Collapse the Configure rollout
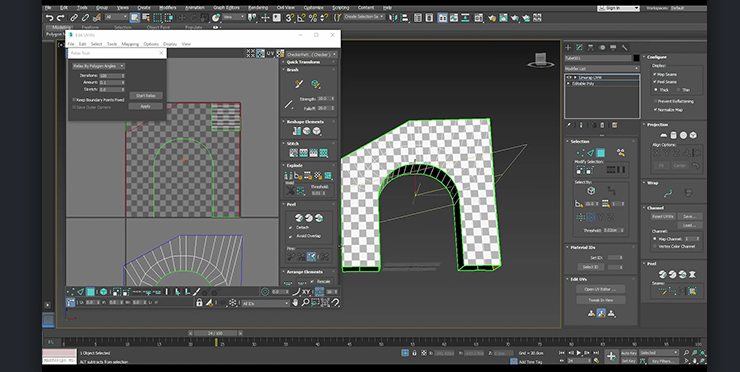 (x=656, y=57)
